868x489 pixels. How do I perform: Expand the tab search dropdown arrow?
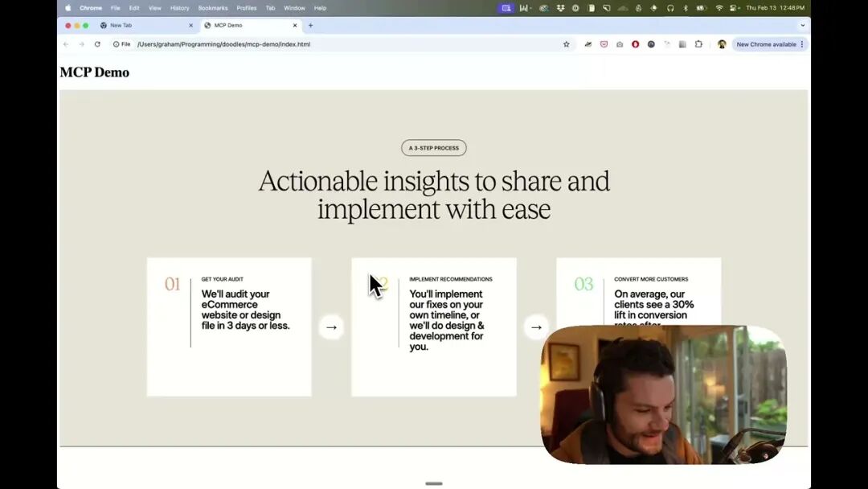click(802, 26)
